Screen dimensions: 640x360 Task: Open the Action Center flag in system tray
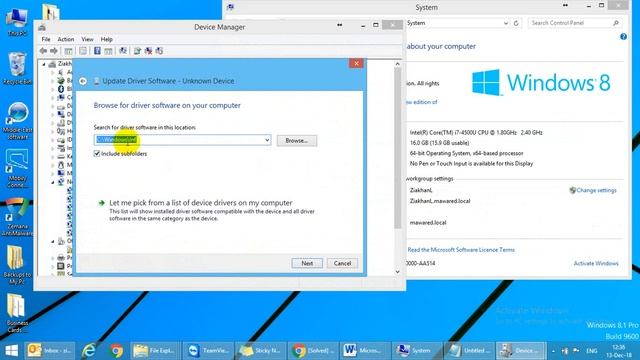coord(576,351)
